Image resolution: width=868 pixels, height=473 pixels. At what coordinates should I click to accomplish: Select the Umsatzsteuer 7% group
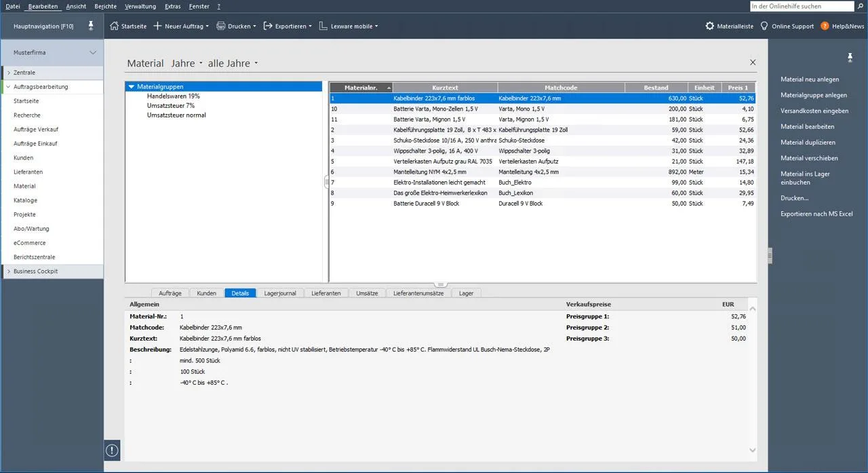171,106
